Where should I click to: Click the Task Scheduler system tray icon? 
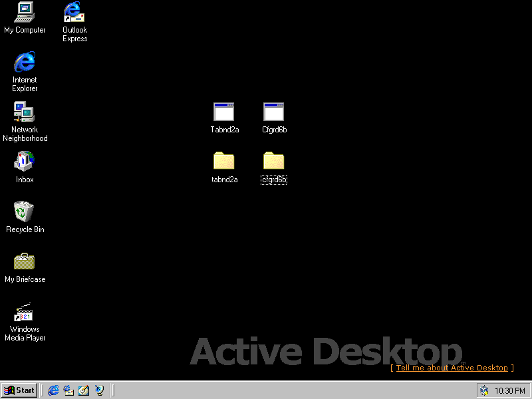pyautogui.click(x=484, y=390)
